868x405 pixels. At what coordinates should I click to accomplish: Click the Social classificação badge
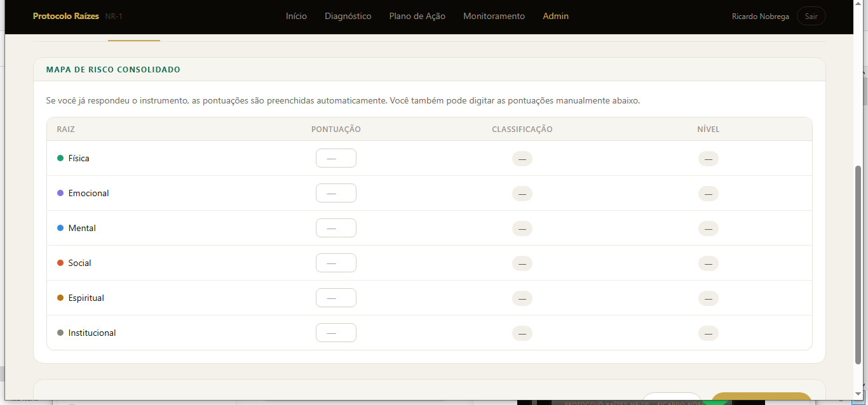522,263
